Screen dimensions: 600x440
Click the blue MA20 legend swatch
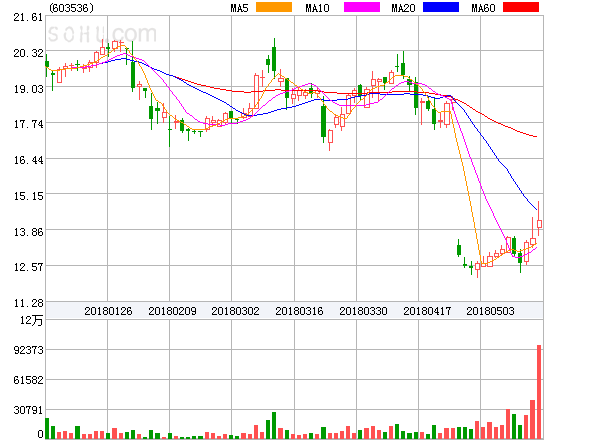[x=441, y=7]
